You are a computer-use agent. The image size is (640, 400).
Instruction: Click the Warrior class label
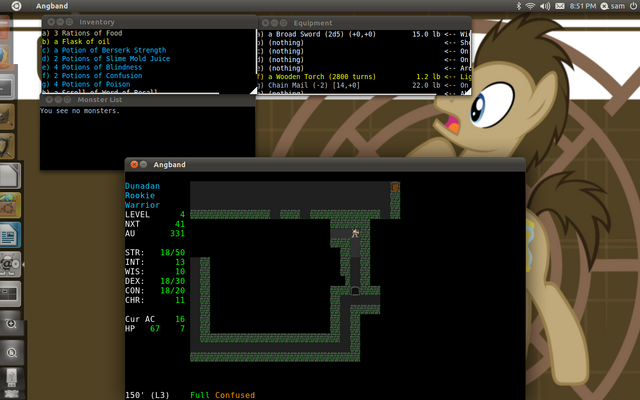[x=142, y=205]
